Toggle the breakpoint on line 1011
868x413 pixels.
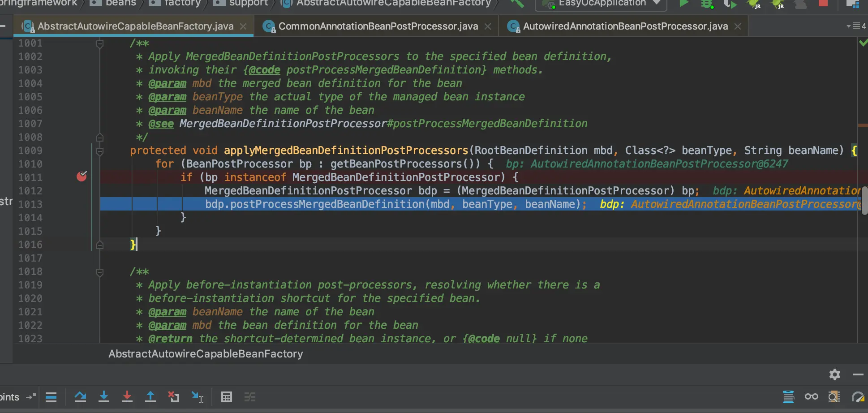(82, 176)
